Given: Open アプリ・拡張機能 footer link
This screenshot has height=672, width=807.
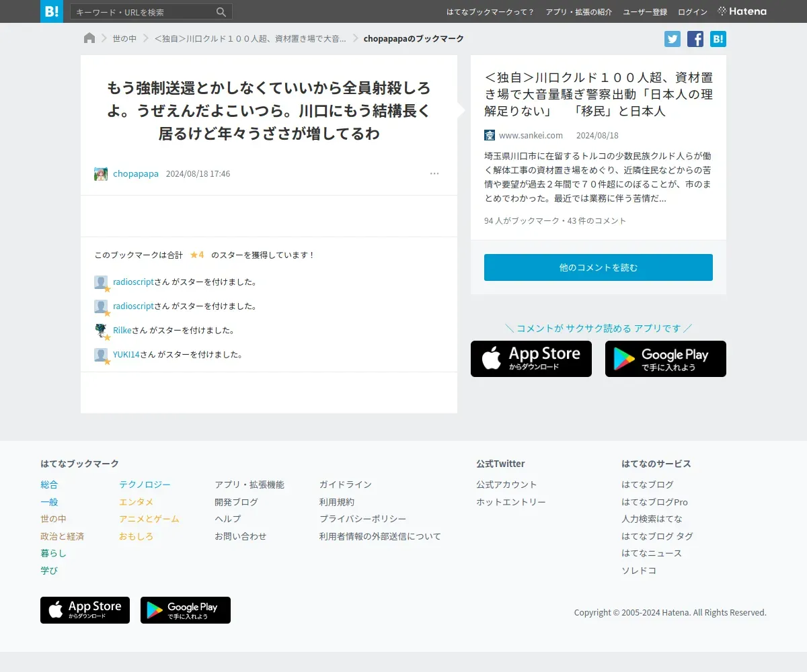Looking at the screenshot, I should (x=249, y=485).
